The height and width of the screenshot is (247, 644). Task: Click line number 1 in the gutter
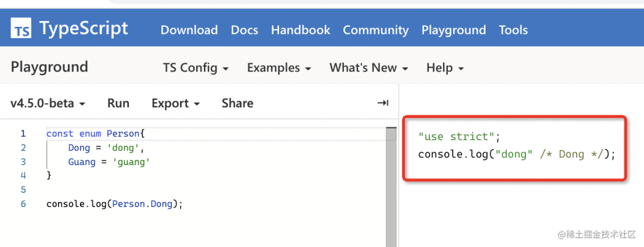tap(23, 134)
